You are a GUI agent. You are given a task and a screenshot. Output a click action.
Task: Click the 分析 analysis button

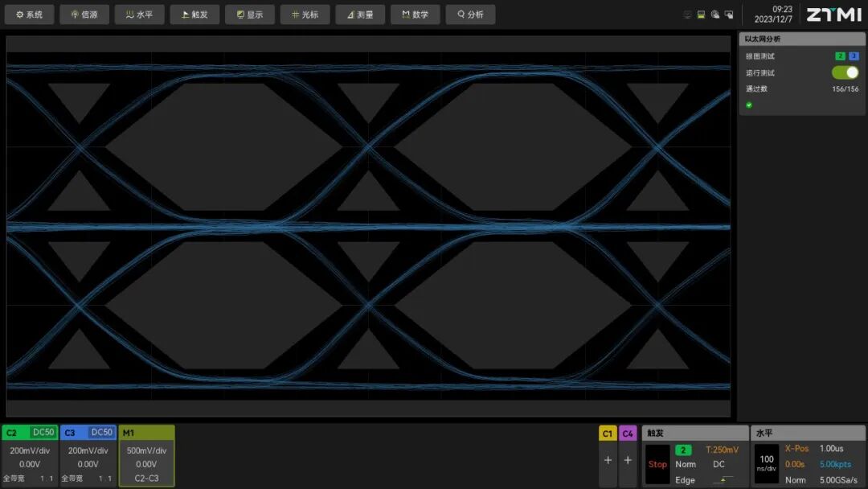470,14
